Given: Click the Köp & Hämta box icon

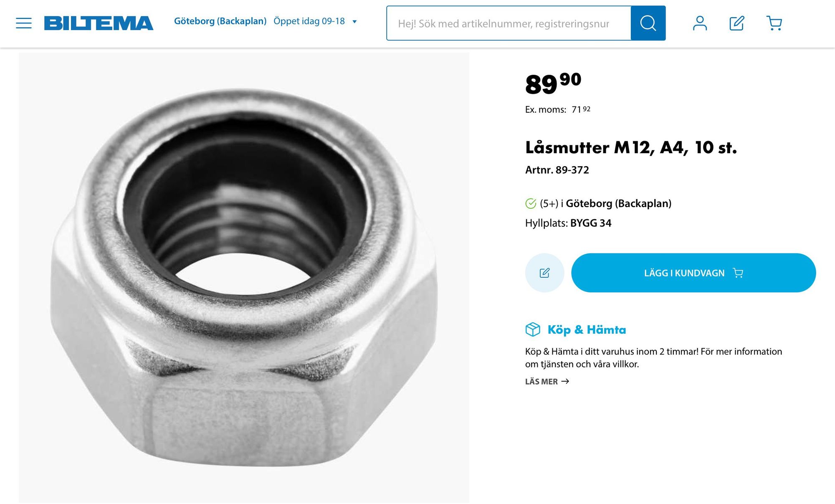Looking at the screenshot, I should (x=533, y=329).
